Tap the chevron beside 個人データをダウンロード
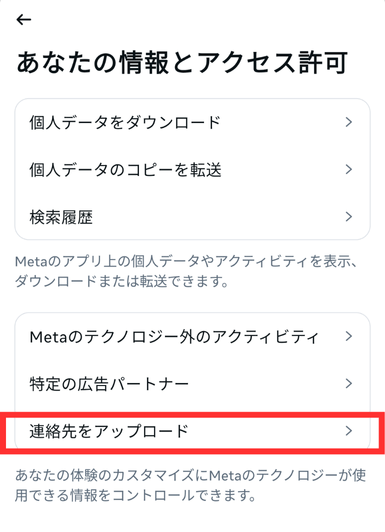Screen dimensions: 385x532 click(348, 122)
